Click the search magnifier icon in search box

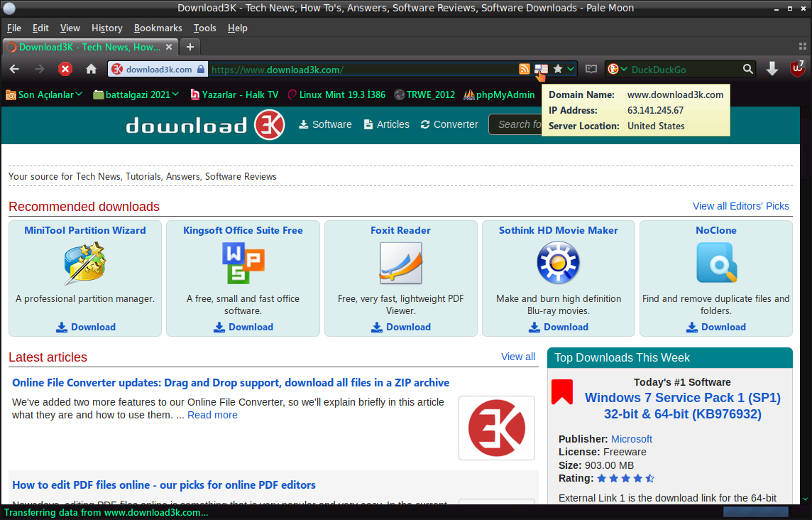[x=747, y=69]
